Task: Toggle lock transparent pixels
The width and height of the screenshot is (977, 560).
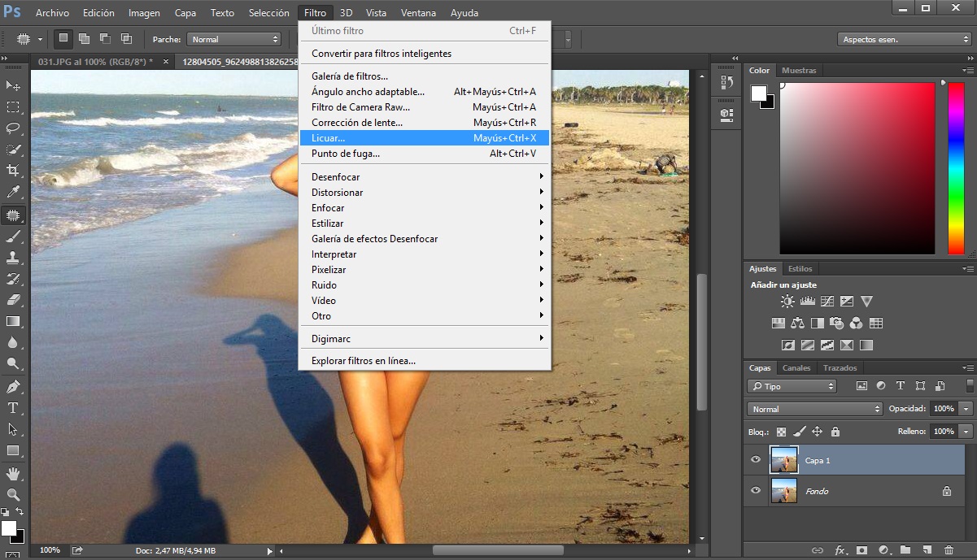Action: coord(781,432)
